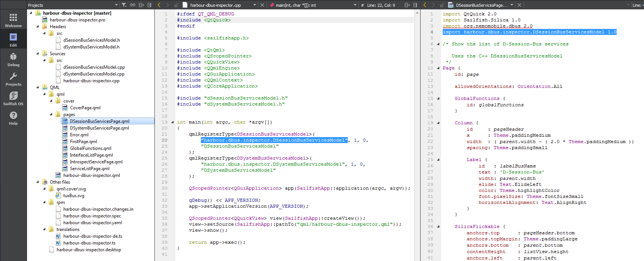Collapse the harbour-dbus-inspector [master] project root
644x261 pixels.
coord(31,13)
